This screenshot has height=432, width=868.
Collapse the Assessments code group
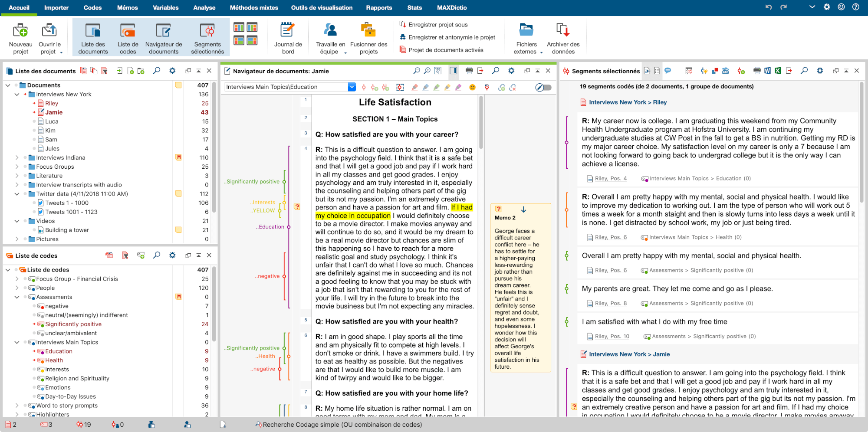(x=16, y=297)
